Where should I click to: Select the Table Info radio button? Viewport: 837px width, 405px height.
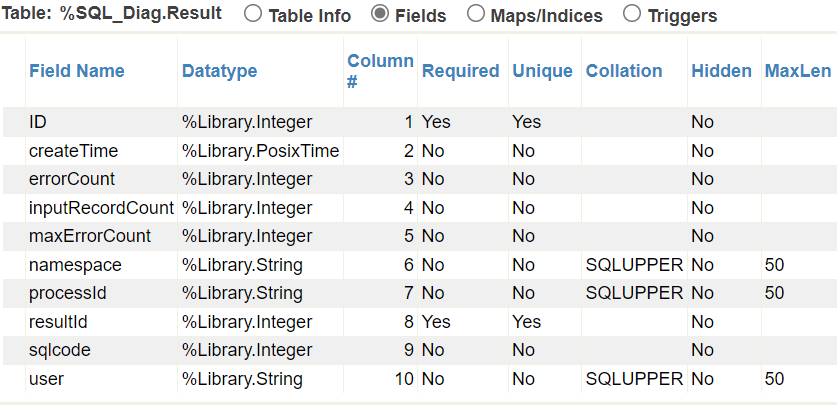tap(253, 15)
